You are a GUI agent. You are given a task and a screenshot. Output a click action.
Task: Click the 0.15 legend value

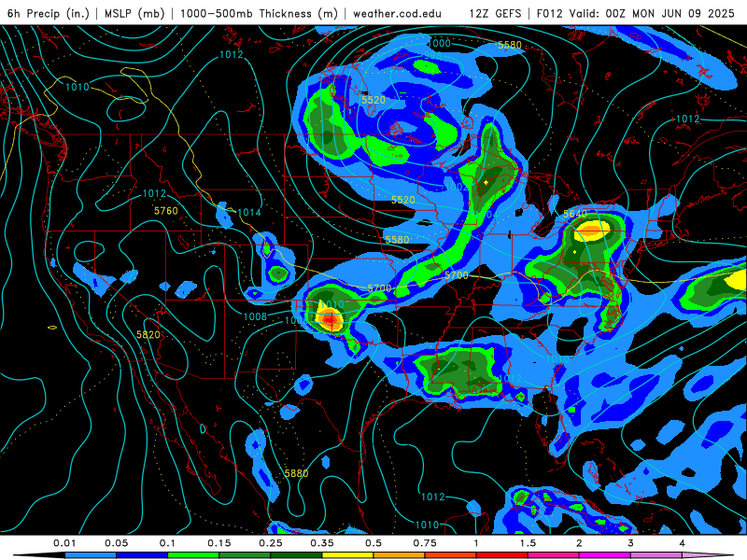pos(219,543)
